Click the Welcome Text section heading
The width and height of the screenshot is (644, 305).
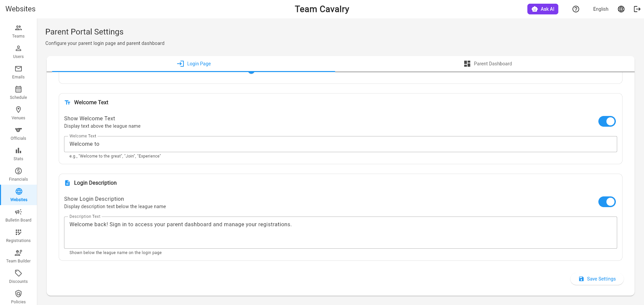[91, 103]
